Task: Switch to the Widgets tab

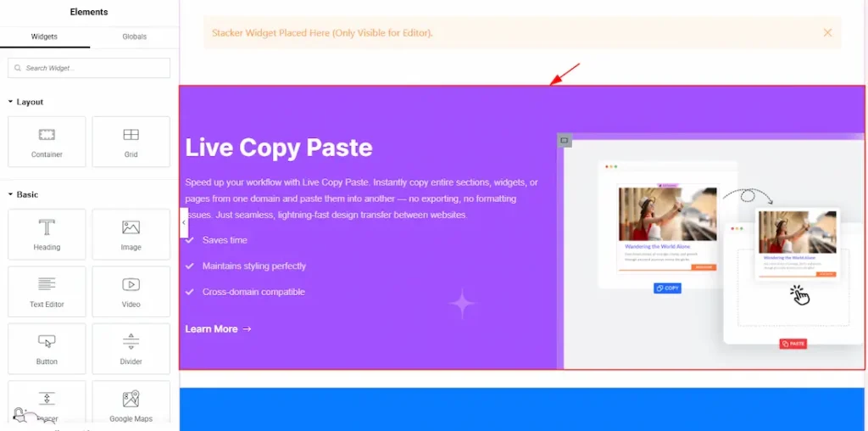Action: [x=44, y=36]
